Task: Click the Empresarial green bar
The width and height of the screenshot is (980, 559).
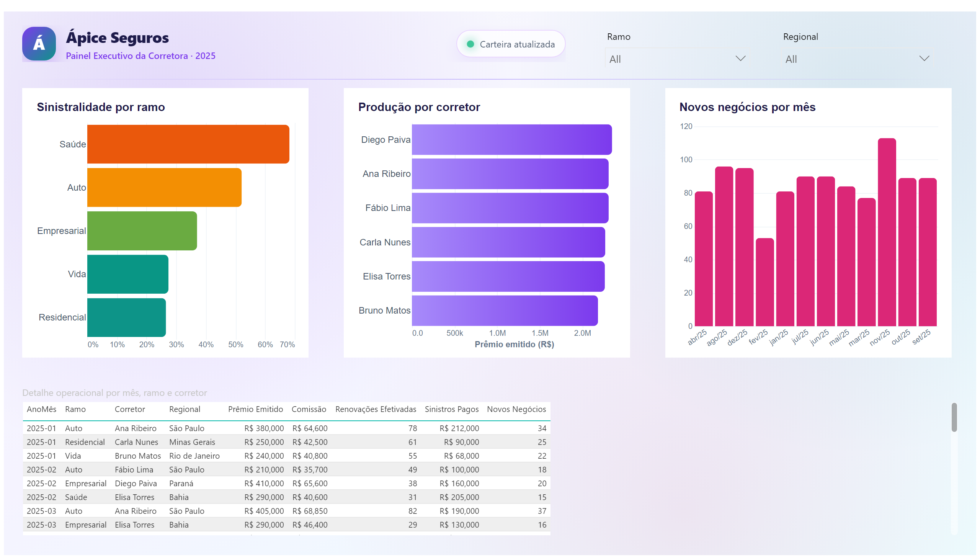Action: click(x=142, y=231)
